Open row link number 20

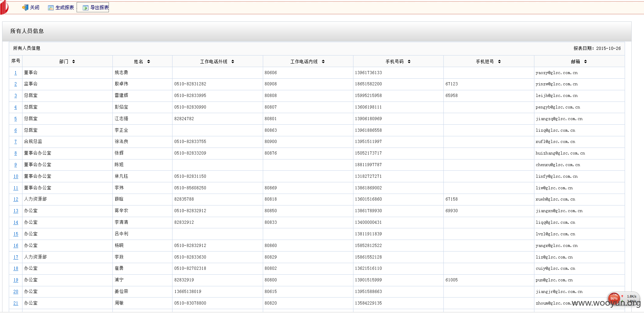click(16, 292)
